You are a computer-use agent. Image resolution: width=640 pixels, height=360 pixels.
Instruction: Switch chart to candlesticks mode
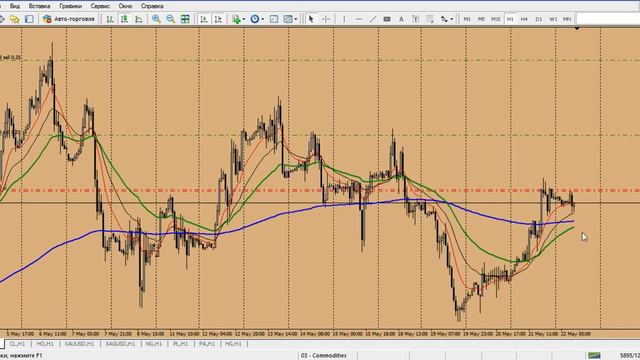(124, 19)
